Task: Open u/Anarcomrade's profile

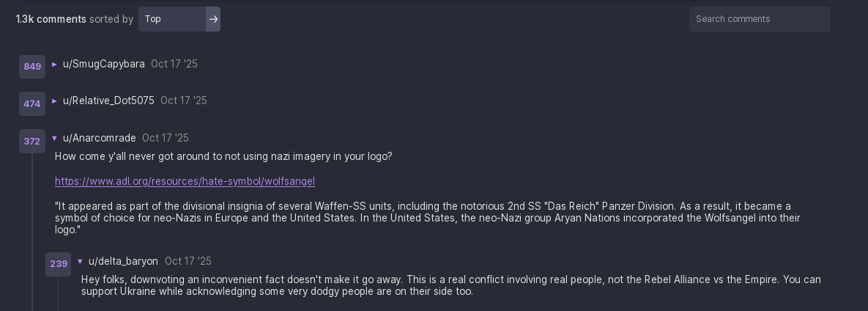Action: pyautogui.click(x=100, y=139)
